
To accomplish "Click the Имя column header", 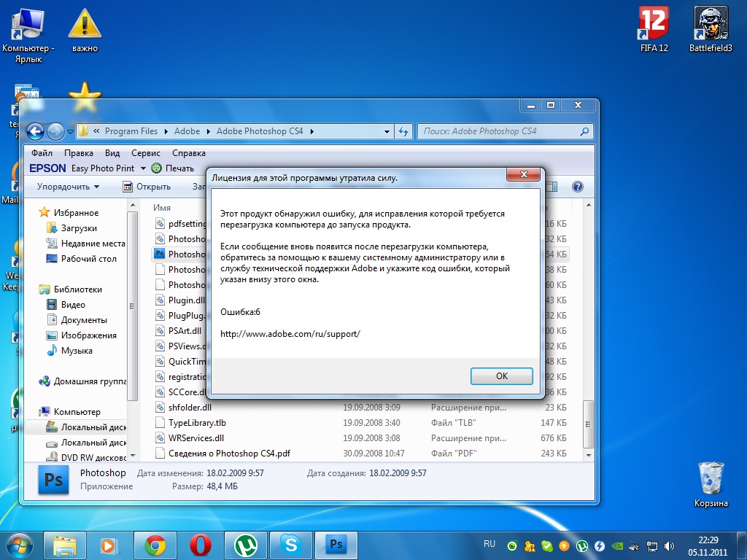I will tap(161, 208).
